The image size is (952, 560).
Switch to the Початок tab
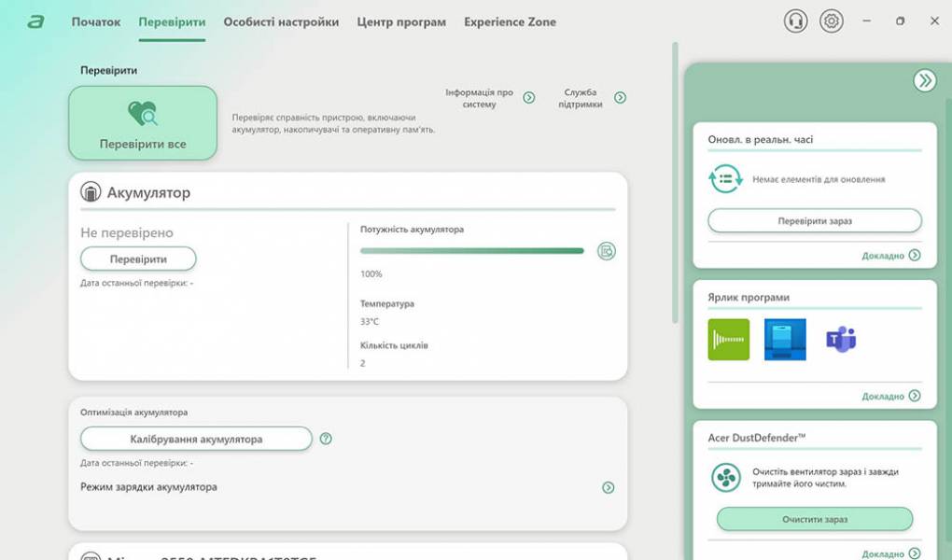pos(96,21)
